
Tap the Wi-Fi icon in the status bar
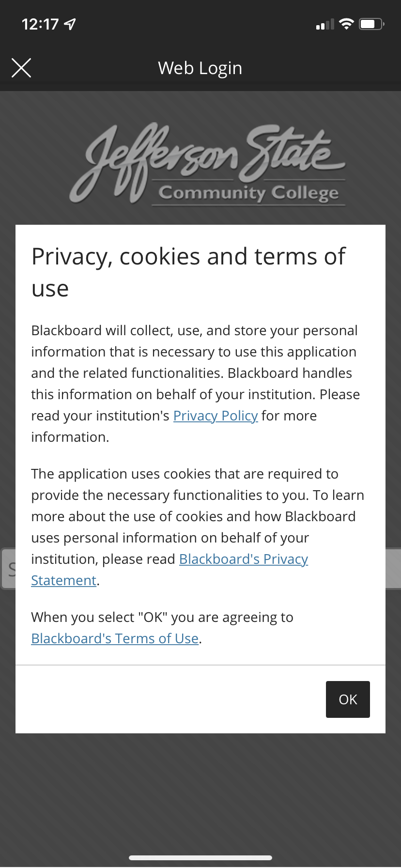point(346,23)
